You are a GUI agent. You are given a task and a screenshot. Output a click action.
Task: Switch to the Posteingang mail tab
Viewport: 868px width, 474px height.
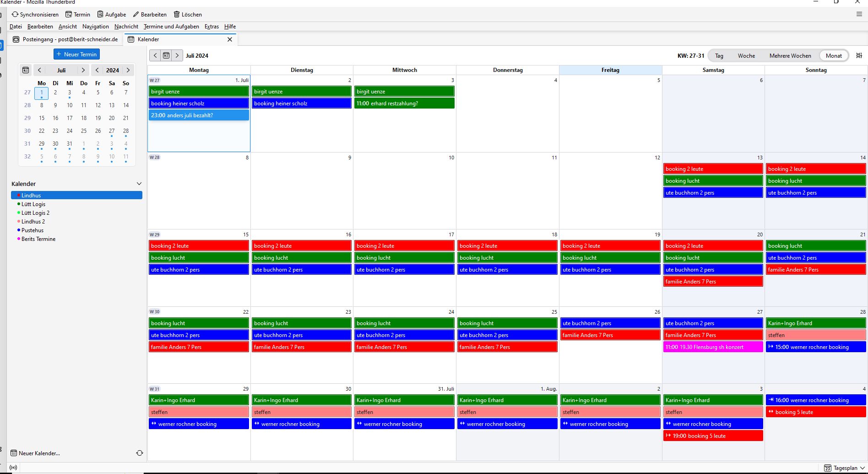point(65,39)
